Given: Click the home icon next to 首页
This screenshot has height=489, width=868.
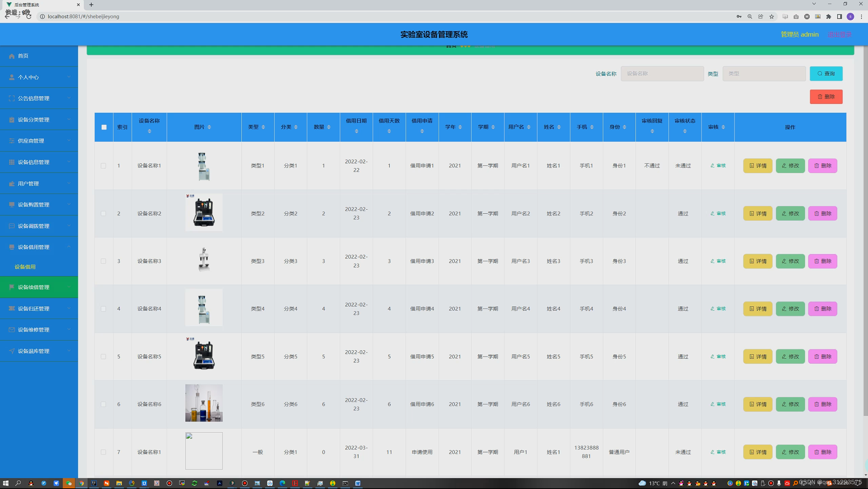Looking at the screenshot, I should [x=11, y=56].
